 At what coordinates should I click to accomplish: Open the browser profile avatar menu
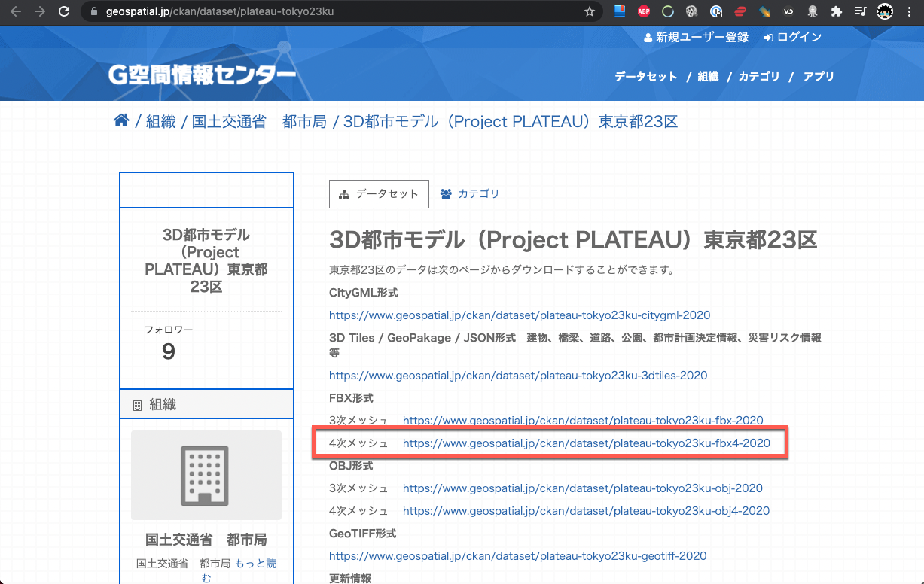coord(885,11)
